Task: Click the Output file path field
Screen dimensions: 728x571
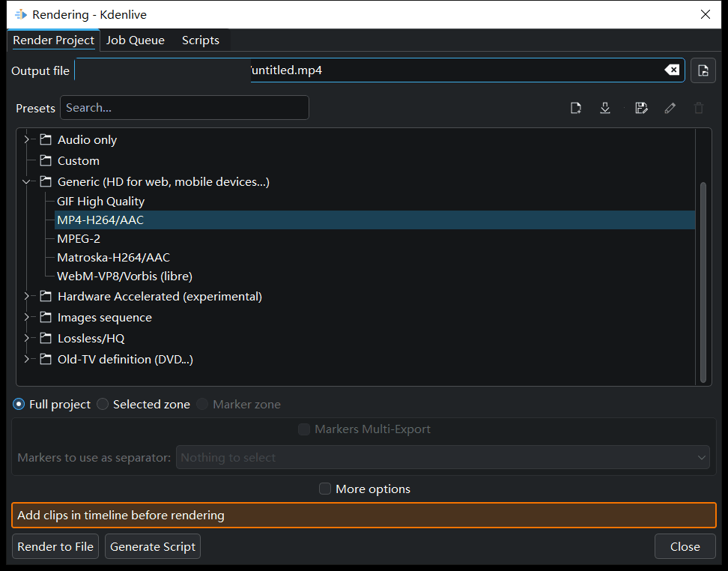Action: click(380, 70)
